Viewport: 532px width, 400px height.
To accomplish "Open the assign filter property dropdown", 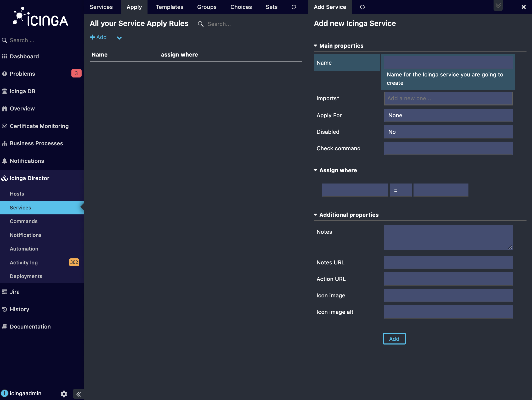I will 355,190.
